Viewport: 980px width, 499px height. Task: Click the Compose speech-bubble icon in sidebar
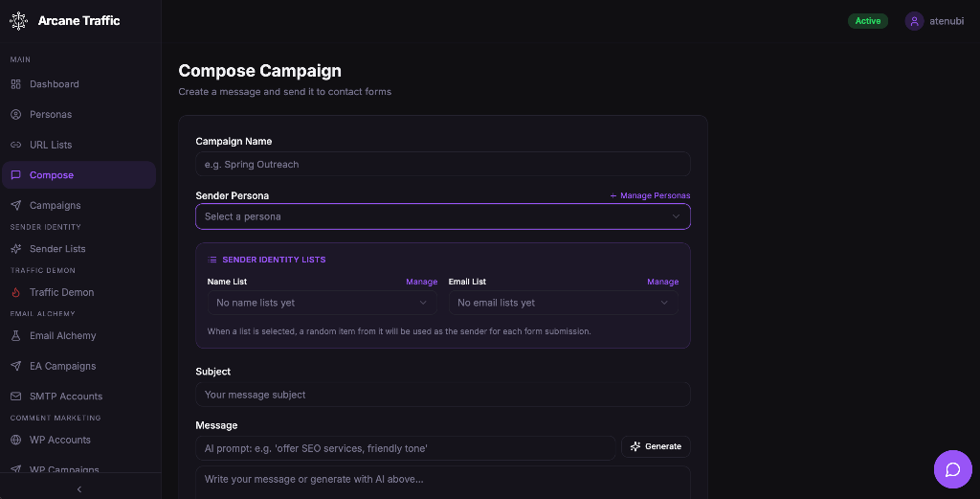[x=16, y=175]
